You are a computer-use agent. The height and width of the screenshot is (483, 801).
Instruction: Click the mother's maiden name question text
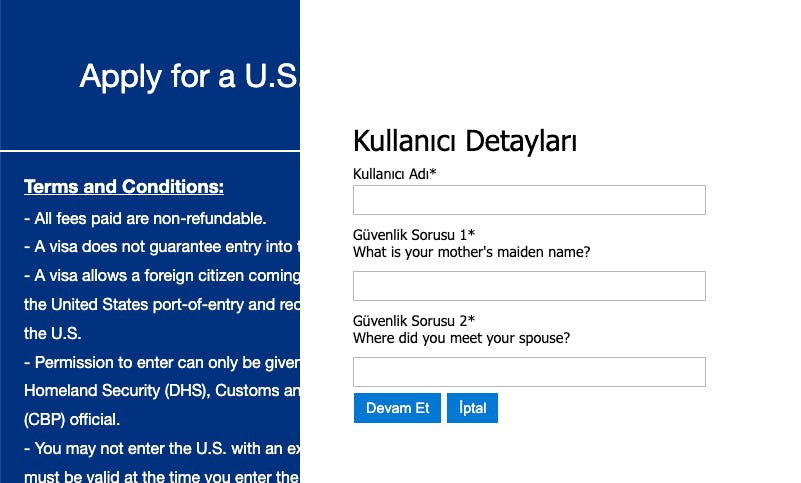tap(471, 252)
